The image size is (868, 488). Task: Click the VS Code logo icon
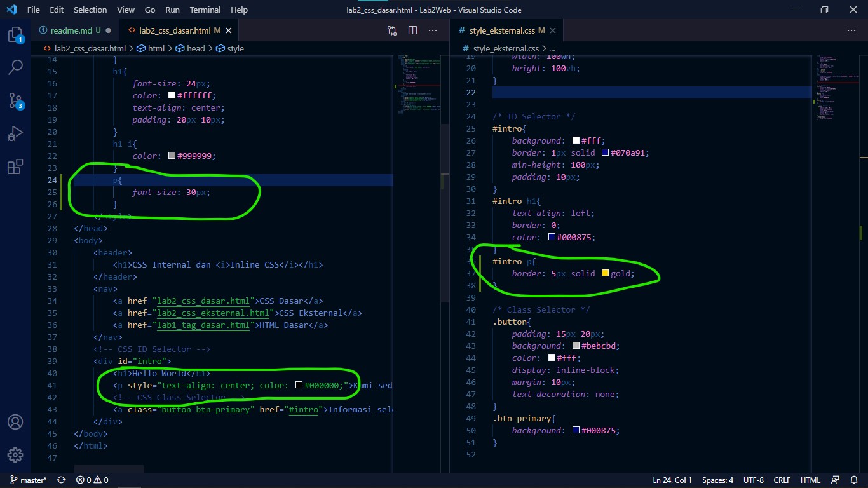11,10
